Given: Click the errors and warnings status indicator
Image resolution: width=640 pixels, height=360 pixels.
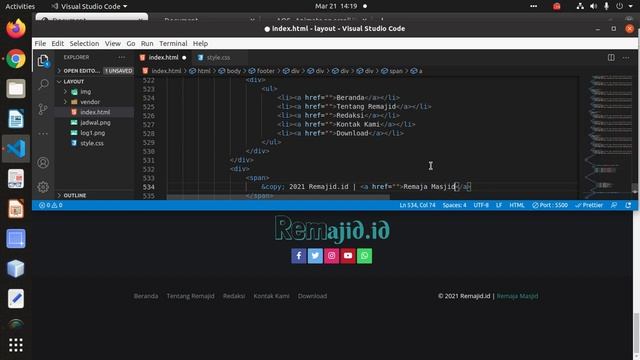Looking at the screenshot, I should [x=51, y=205].
